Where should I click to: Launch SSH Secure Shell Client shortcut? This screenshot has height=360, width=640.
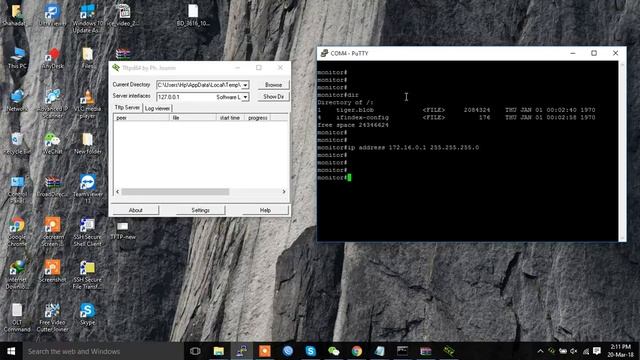pos(87,232)
